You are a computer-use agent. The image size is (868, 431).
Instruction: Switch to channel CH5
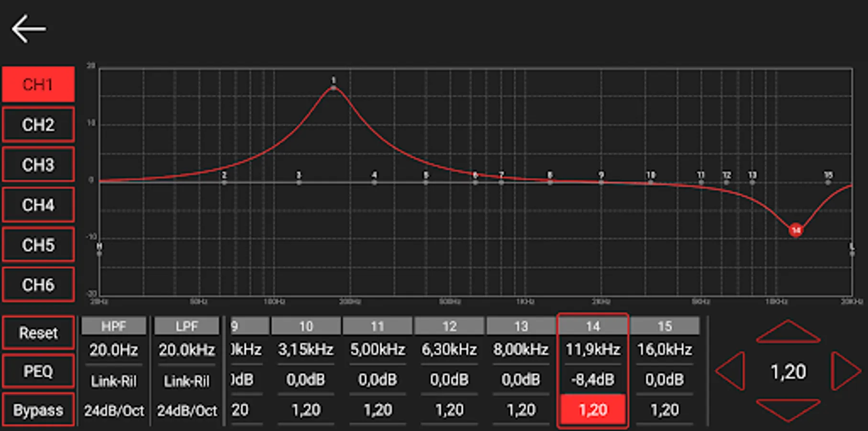pyautogui.click(x=38, y=245)
